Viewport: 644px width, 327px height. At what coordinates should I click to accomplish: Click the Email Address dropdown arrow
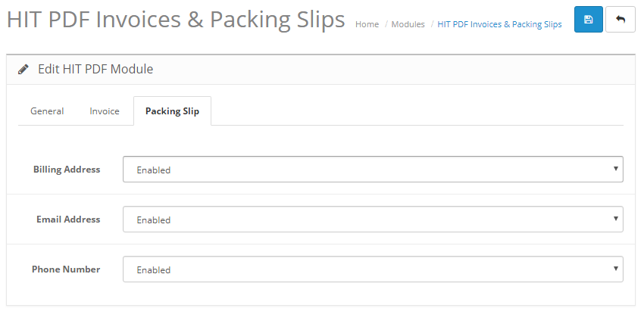point(616,219)
